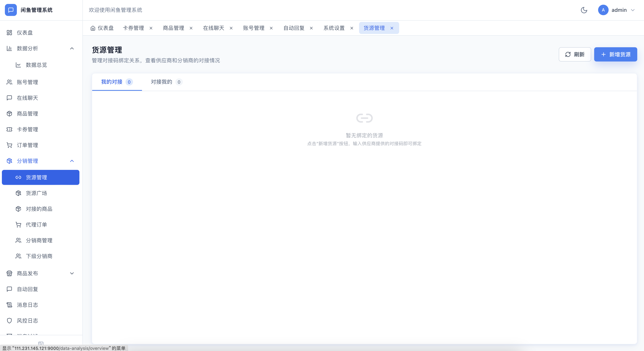Click the 自动回复 message icon in sidebar
The width and height of the screenshot is (644, 351).
tap(9, 289)
